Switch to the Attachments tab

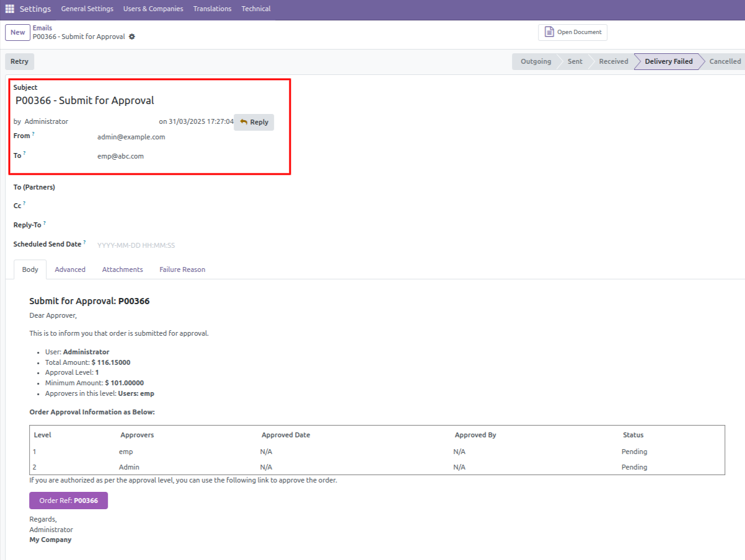pyautogui.click(x=122, y=269)
